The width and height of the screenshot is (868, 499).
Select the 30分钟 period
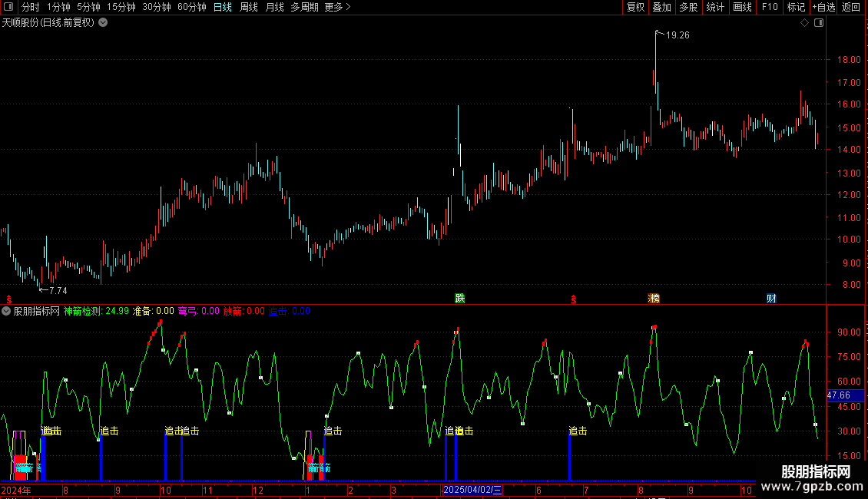tap(157, 7)
